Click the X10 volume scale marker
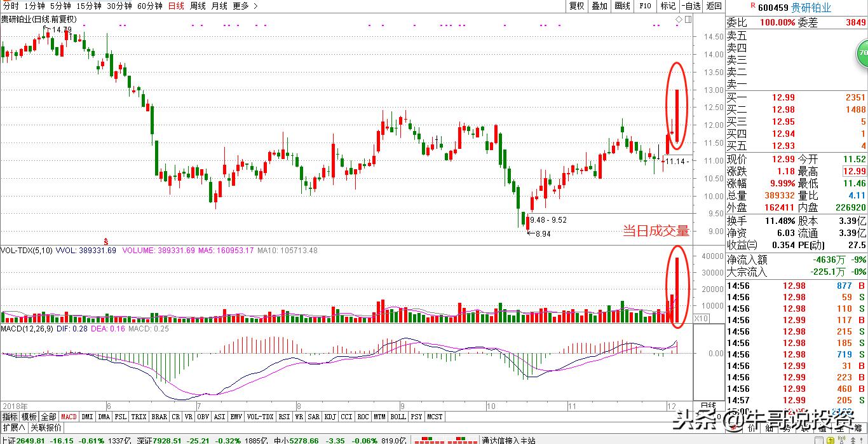The height and width of the screenshot is (444, 868). pos(701,318)
